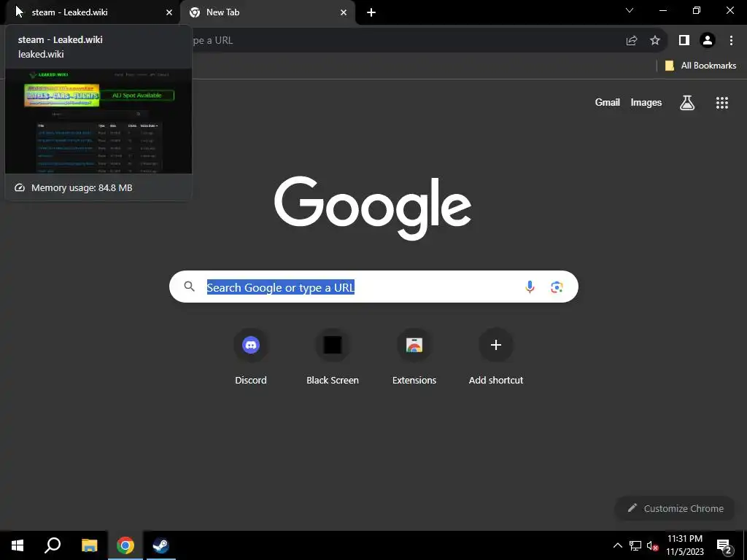
Task: Open network status tray icon
Action: 635,545
